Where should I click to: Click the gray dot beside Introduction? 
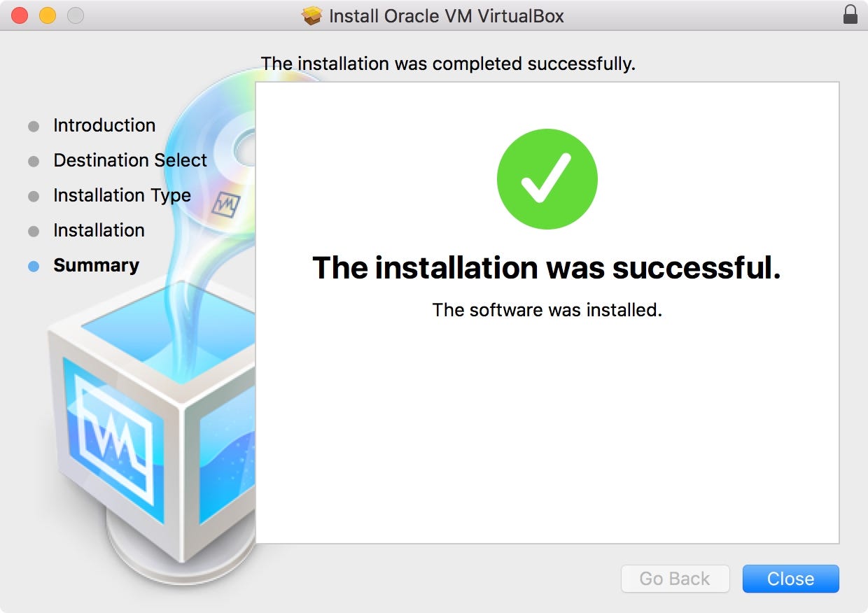coord(33,125)
